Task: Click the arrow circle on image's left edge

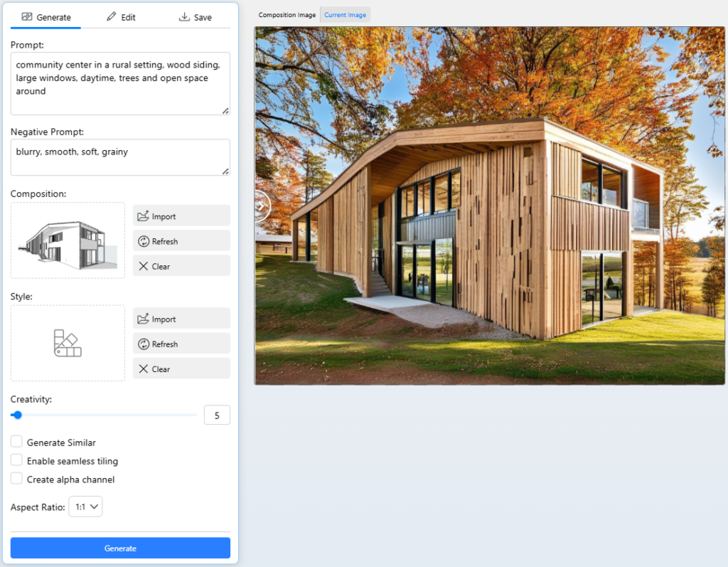Action: [260, 206]
